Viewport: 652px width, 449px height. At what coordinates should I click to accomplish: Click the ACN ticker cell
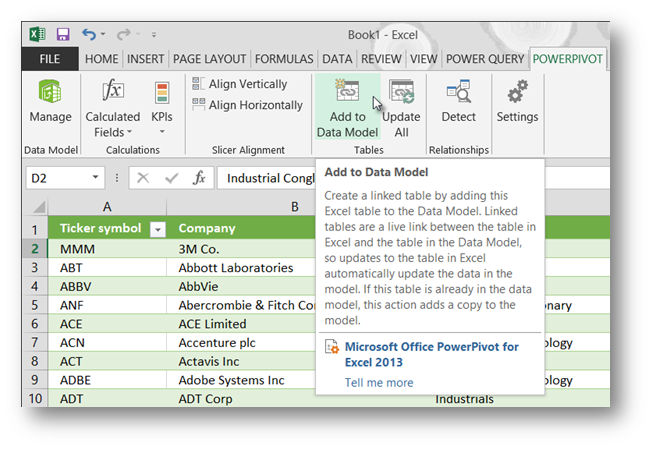[107, 343]
